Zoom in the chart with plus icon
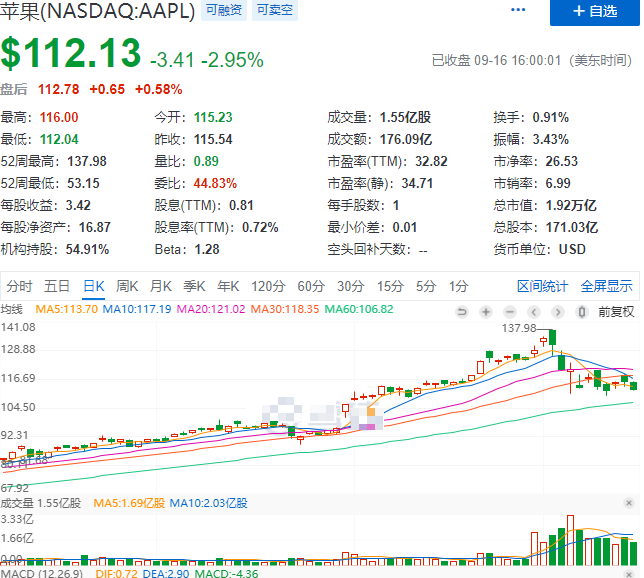The image size is (644, 578). coord(486,312)
